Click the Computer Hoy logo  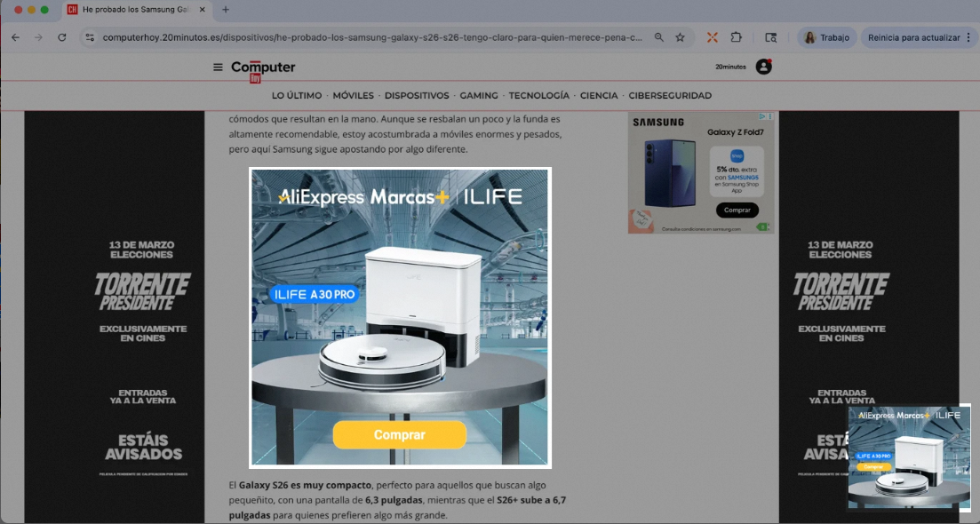pyautogui.click(x=262, y=70)
